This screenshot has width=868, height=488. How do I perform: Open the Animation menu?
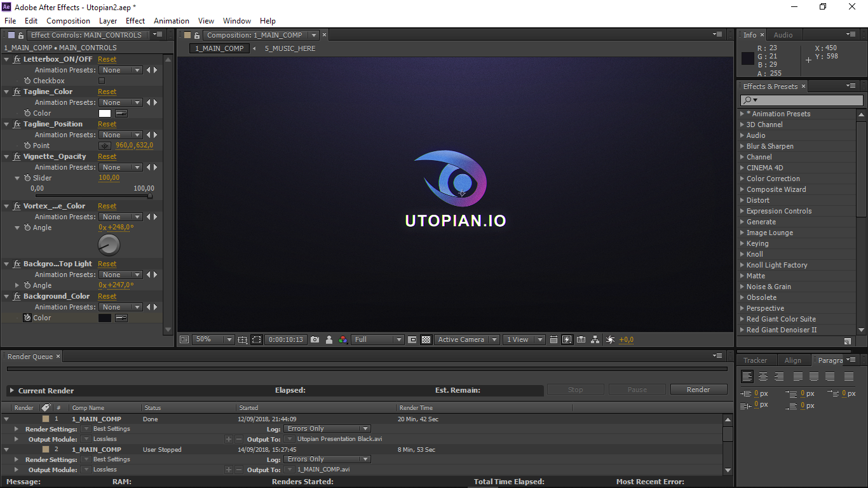tap(172, 21)
